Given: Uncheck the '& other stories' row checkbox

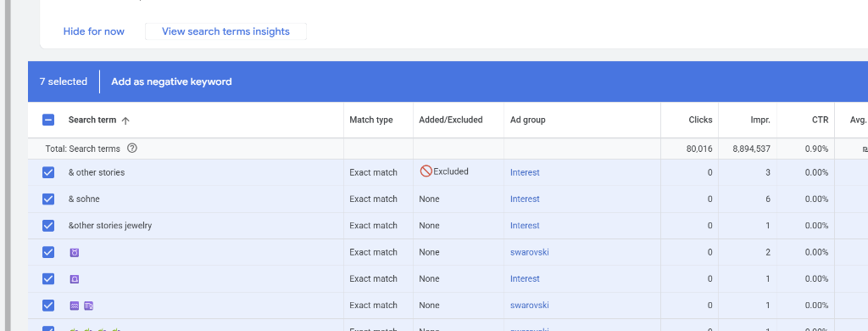Looking at the screenshot, I should 48,172.
